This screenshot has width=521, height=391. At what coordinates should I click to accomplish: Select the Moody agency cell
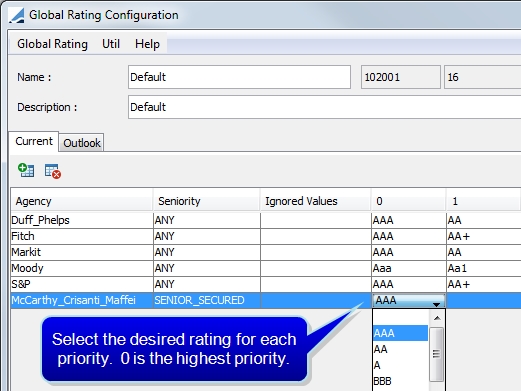click(x=82, y=268)
